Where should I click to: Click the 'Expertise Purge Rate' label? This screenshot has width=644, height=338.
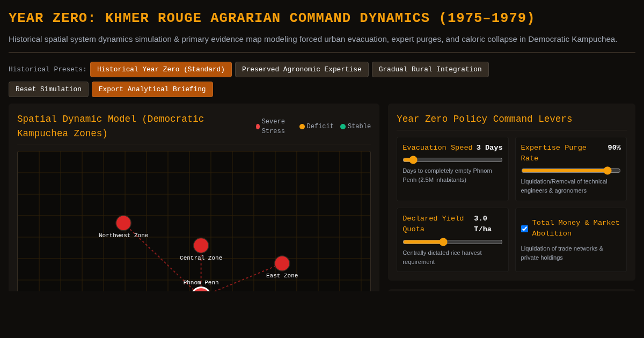pyautogui.click(x=553, y=153)
